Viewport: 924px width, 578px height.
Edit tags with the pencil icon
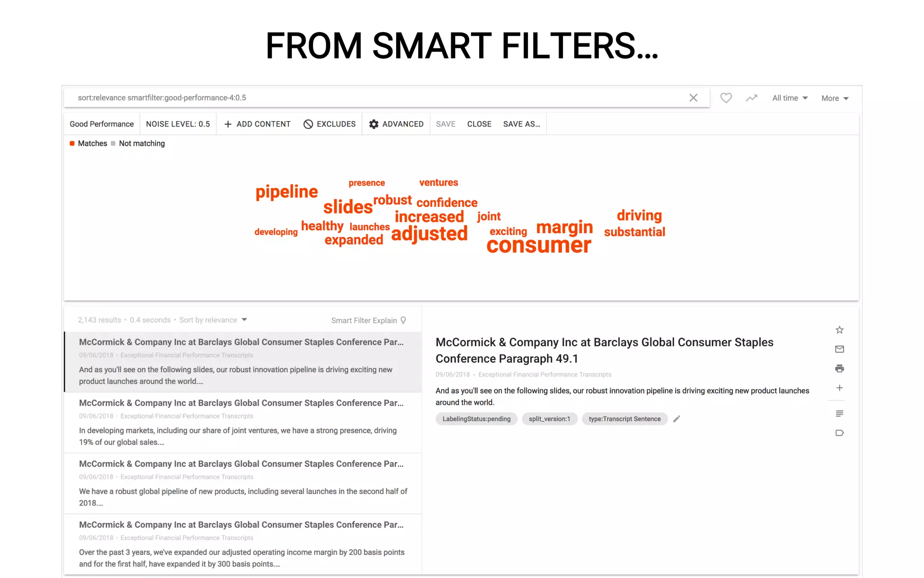tap(676, 419)
